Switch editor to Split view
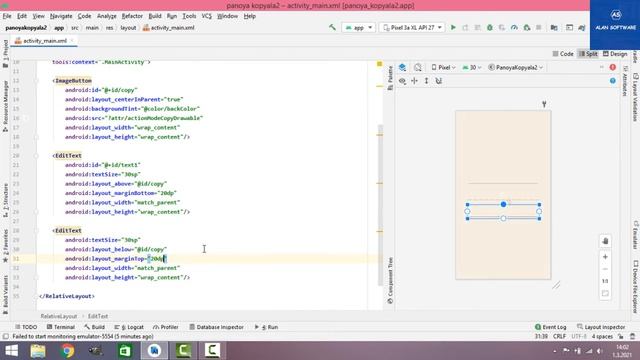 coord(588,54)
